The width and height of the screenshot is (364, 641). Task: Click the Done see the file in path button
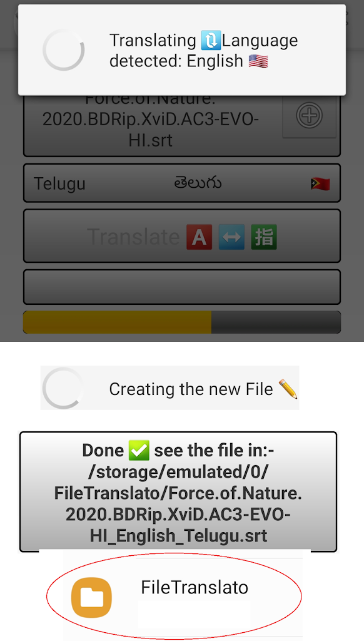178,492
